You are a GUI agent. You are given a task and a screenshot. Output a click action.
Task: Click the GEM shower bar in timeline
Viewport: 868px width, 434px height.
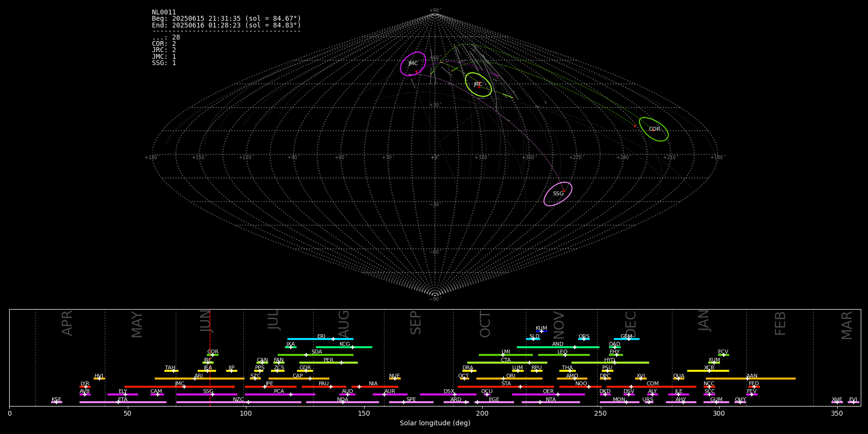click(626, 339)
